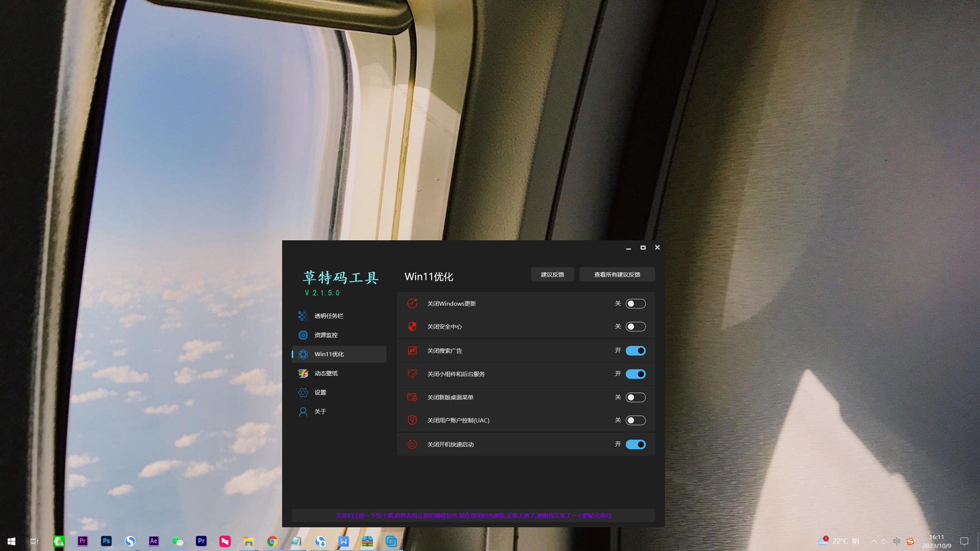The image size is (980, 551).
Task: Open Task View on the taskbar
Action: click(x=34, y=541)
